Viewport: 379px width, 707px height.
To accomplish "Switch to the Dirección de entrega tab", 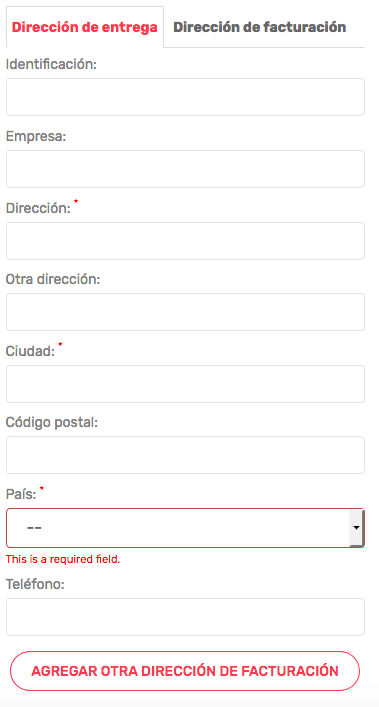I will 85,27.
